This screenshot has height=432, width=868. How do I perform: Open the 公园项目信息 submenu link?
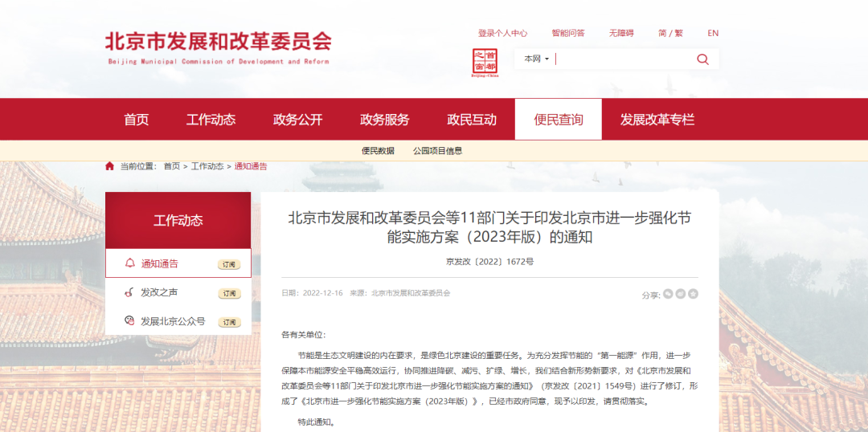pyautogui.click(x=437, y=150)
